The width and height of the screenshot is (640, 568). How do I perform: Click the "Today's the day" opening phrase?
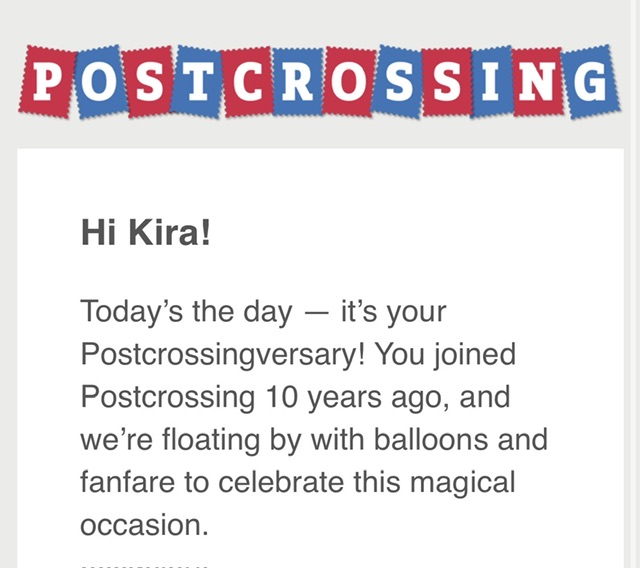pyautogui.click(x=186, y=312)
